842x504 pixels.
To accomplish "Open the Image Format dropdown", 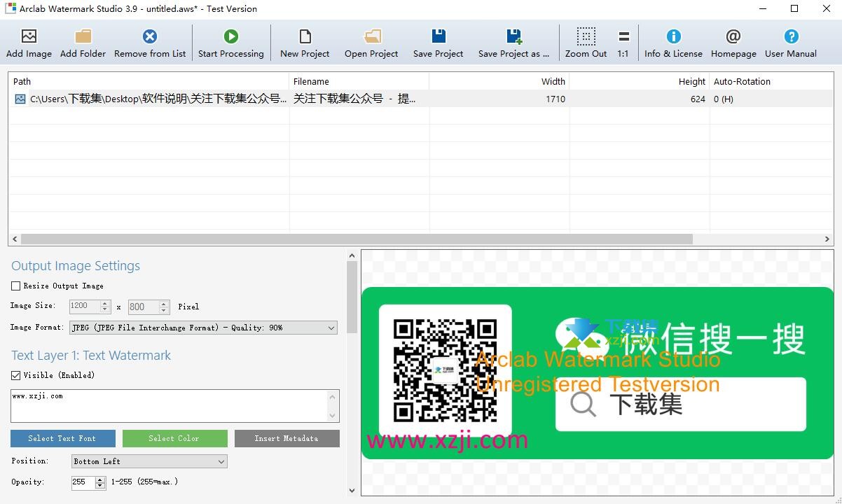I will point(204,328).
